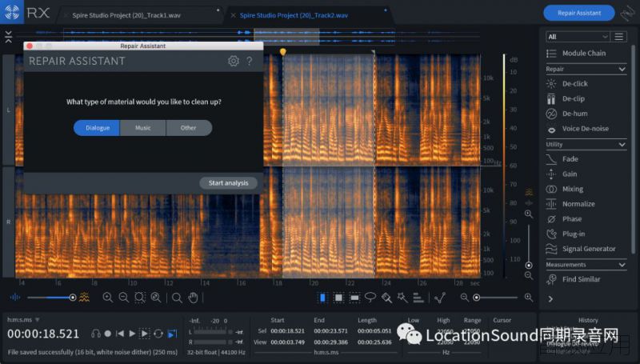Click the selection Length time field
The width and height of the screenshot is (640, 364).
374,331
